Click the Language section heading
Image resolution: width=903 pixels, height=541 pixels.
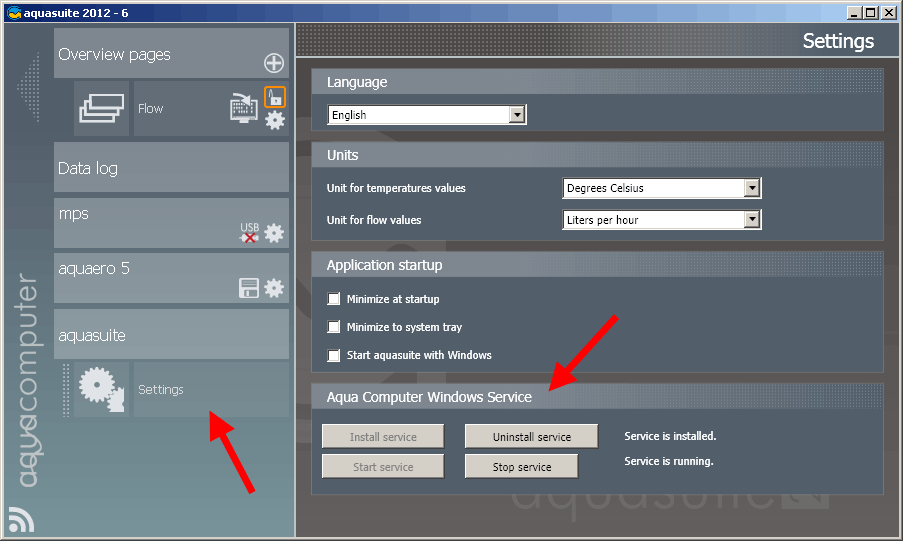356,82
